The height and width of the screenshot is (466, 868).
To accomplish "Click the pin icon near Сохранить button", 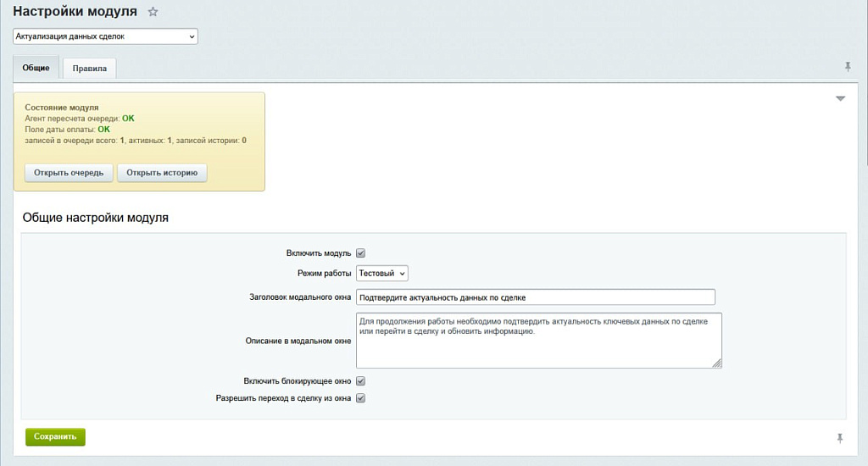I will tap(840, 438).
